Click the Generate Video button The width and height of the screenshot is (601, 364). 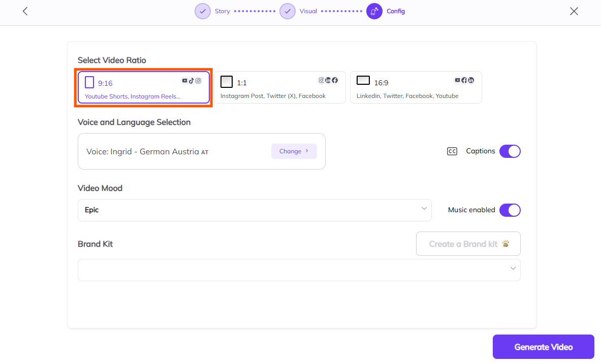coord(544,347)
